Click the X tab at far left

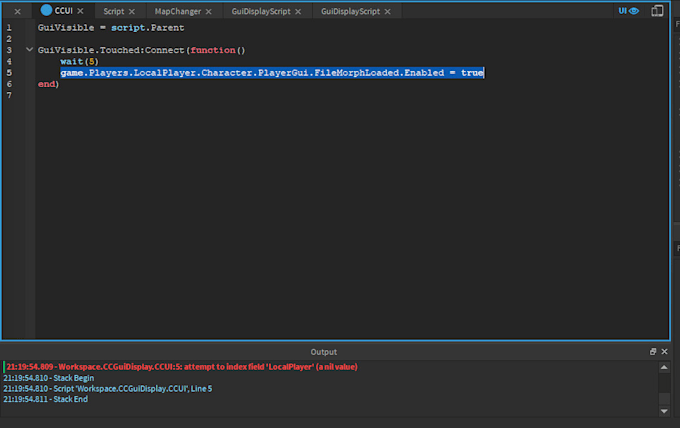point(17,11)
